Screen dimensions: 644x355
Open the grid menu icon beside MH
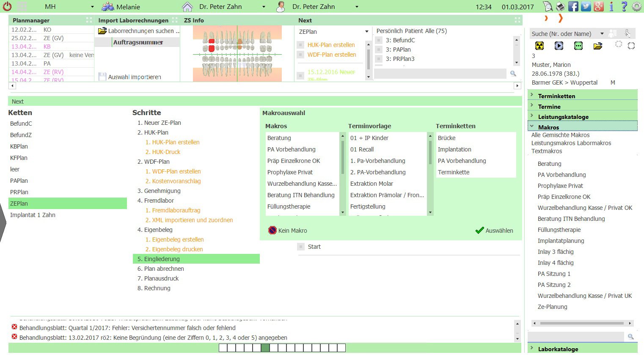pyautogui.click(x=22, y=6)
